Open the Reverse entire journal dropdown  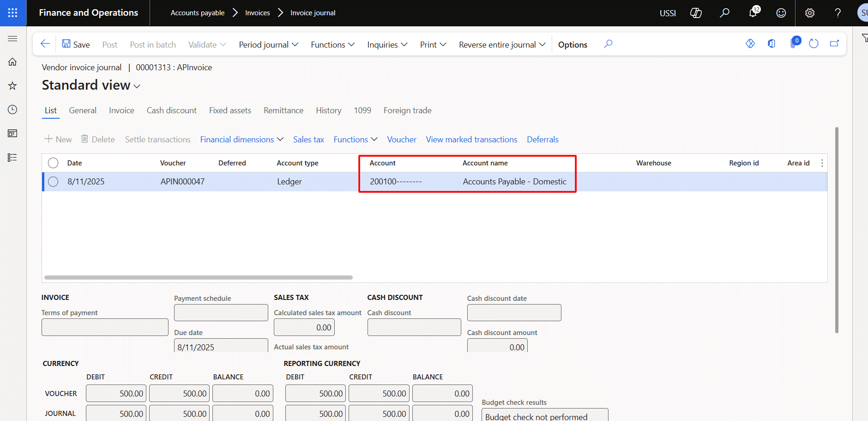[x=502, y=44]
